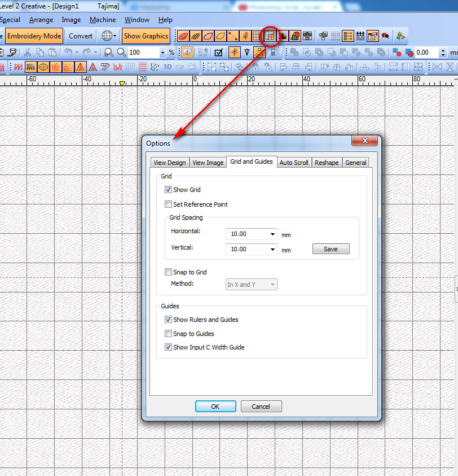
Task: Click the Save button for grid spacing
Action: [331, 249]
